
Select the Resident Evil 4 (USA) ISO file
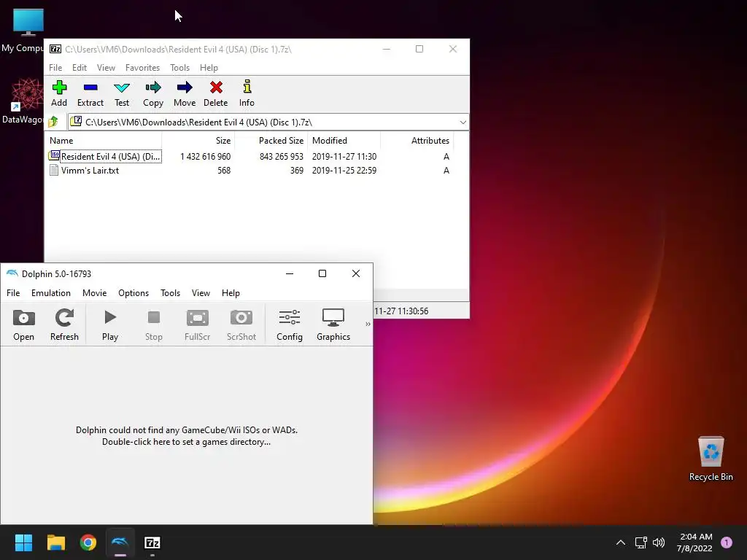click(105, 156)
